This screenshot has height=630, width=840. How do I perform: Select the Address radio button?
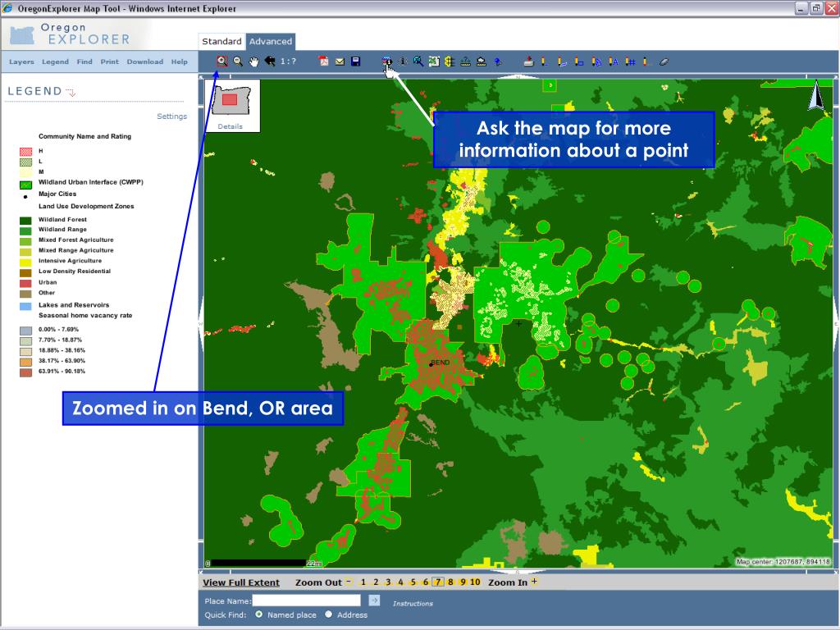pos(329,614)
